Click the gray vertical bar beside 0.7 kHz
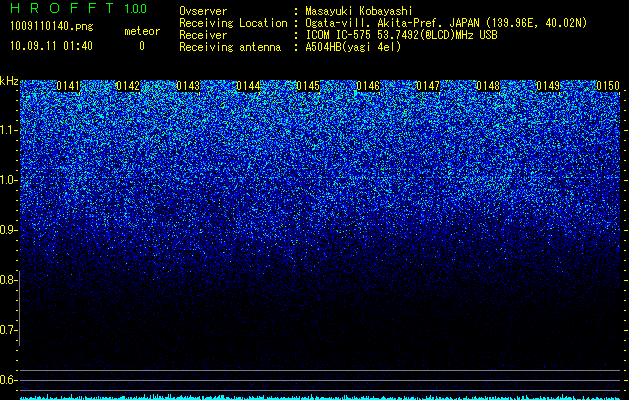629x400 pixels. pos(20,308)
